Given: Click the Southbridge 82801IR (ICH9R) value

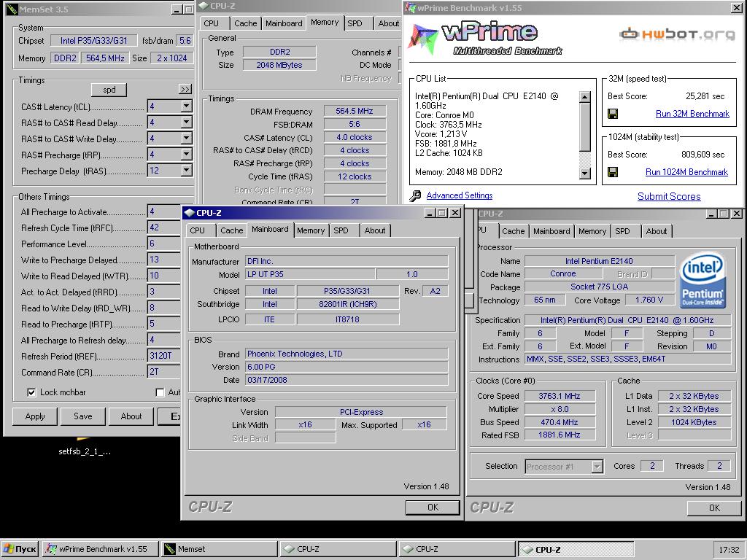Looking at the screenshot, I should tap(348, 304).
